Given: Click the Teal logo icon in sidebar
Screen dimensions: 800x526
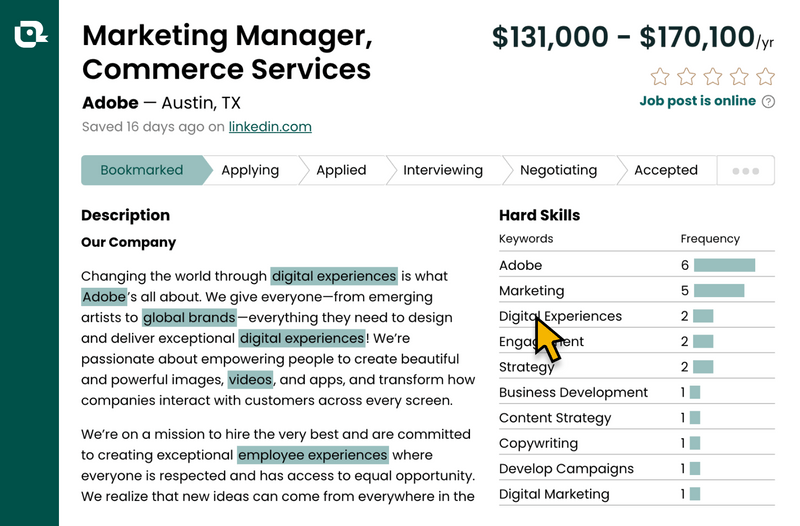Looking at the screenshot, I should click(x=30, y=35).
